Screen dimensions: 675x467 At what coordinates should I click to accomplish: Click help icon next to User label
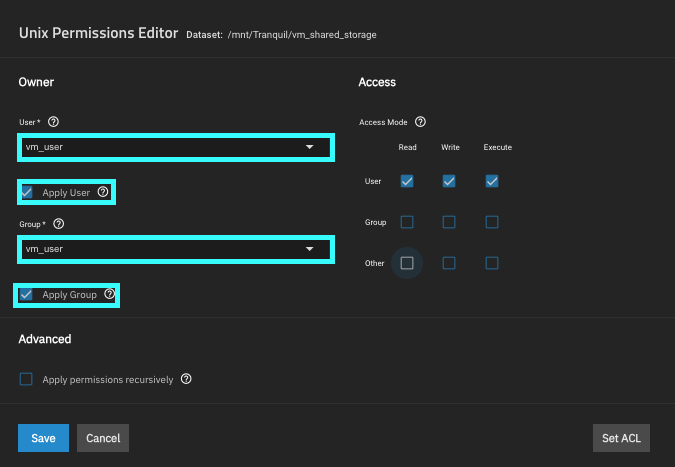54,121
